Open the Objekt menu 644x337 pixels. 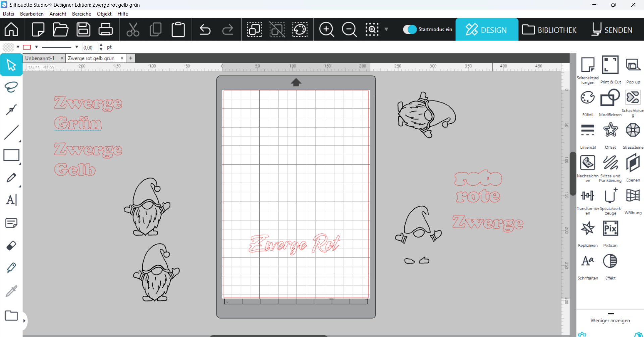[104, 14]
